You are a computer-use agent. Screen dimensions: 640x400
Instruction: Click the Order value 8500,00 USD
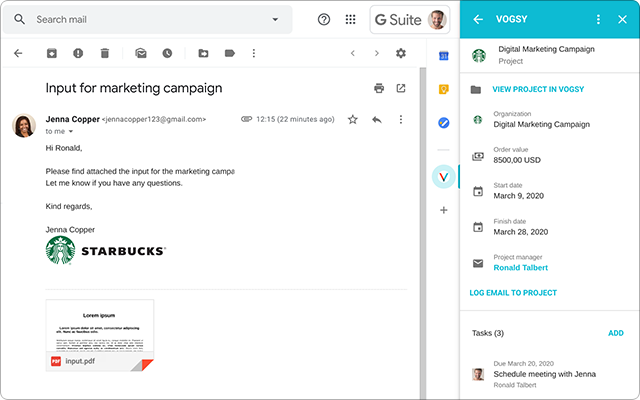pos(517,160)
